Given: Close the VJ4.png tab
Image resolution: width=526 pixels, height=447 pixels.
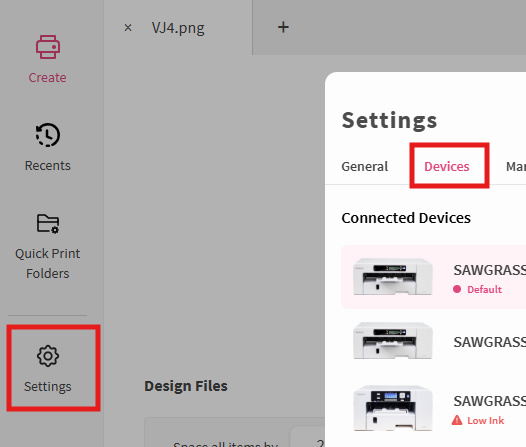Looking at the screenshot, I should [x=128, y=27].
